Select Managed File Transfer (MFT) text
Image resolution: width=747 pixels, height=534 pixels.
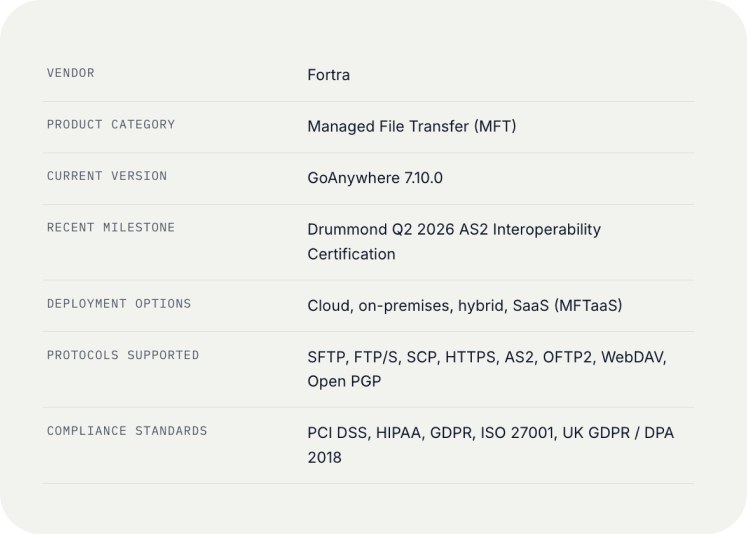[x=412, y=126]
